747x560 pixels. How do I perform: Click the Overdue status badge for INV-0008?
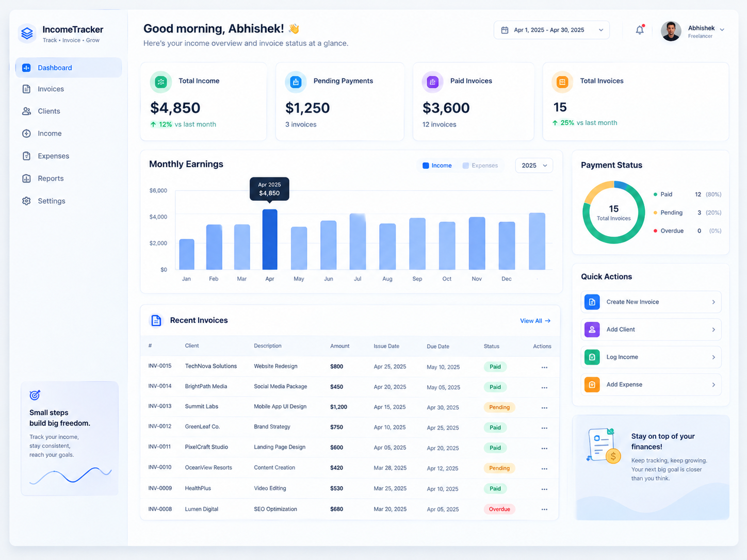(499, 509)
